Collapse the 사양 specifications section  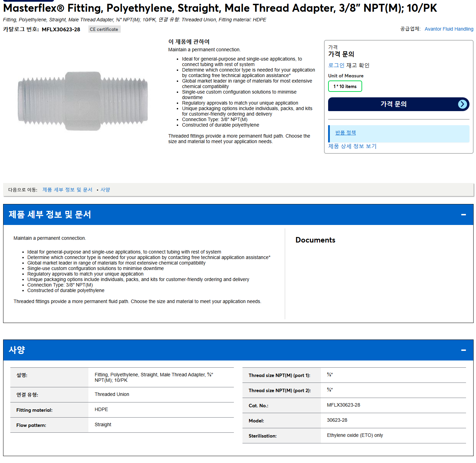pos(463,350)
